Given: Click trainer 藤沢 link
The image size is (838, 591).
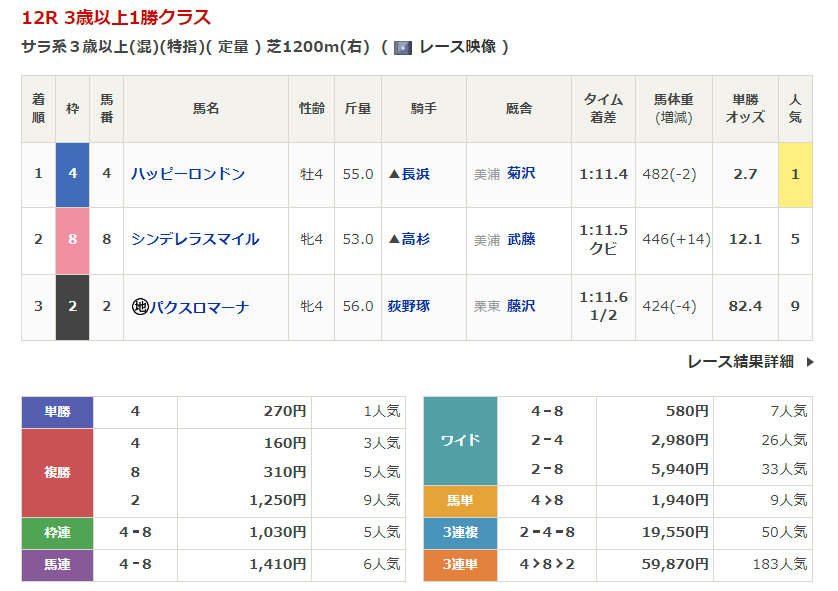Looking at the screenshot, I should click(521, 306).
